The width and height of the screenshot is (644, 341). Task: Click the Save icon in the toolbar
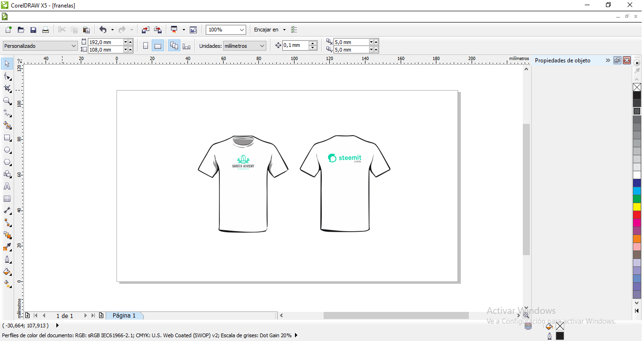33,30
